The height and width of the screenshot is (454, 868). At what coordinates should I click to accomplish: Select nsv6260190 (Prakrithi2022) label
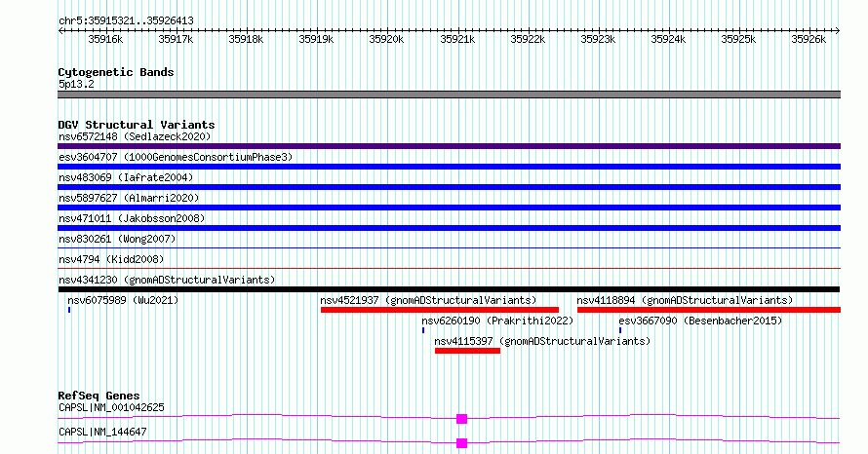pos(497,321)
